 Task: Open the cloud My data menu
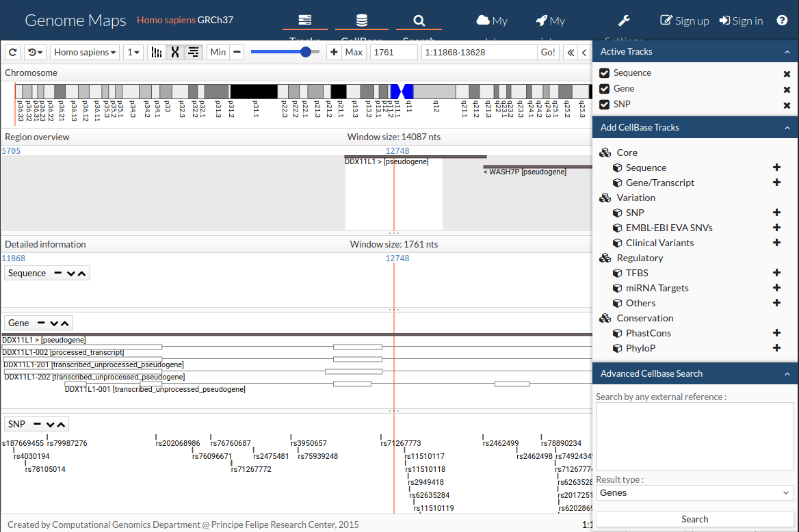[x=492, y=21]
